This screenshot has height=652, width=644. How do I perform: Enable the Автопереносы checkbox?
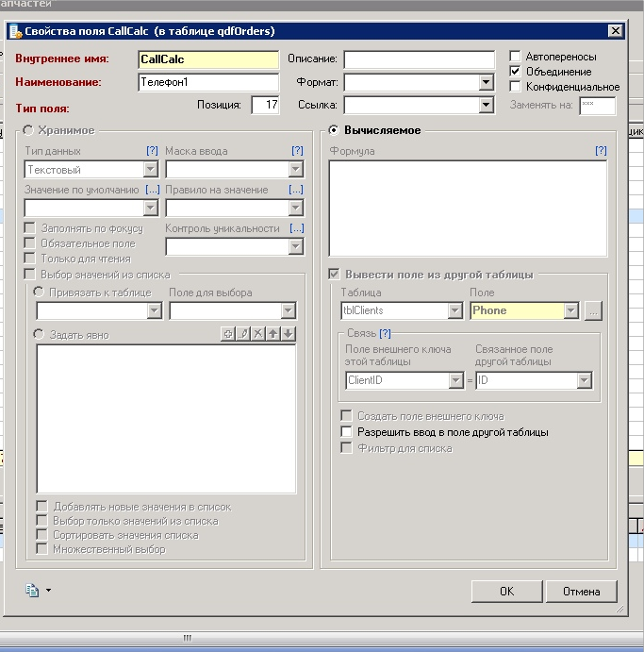pos(515,57)
